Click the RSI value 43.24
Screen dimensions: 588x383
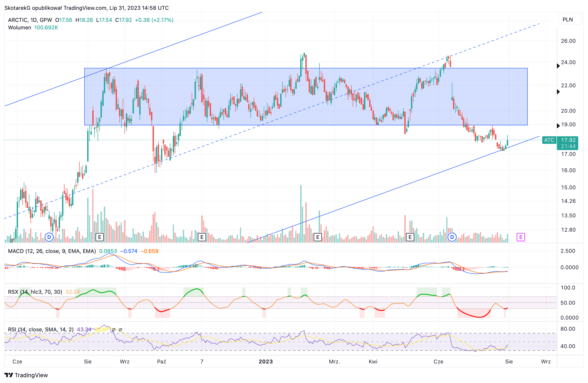[x=84, y=330]
